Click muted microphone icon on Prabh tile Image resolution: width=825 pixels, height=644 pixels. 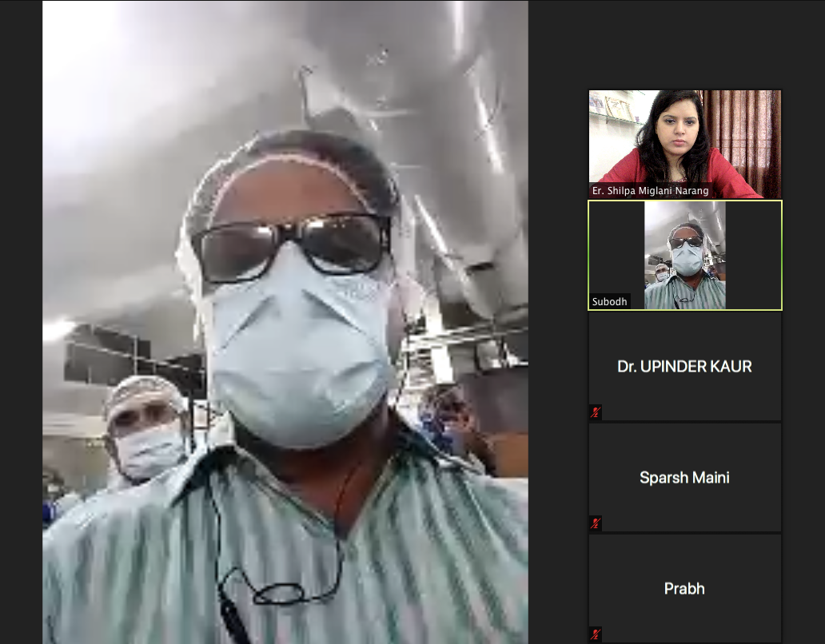595,634
